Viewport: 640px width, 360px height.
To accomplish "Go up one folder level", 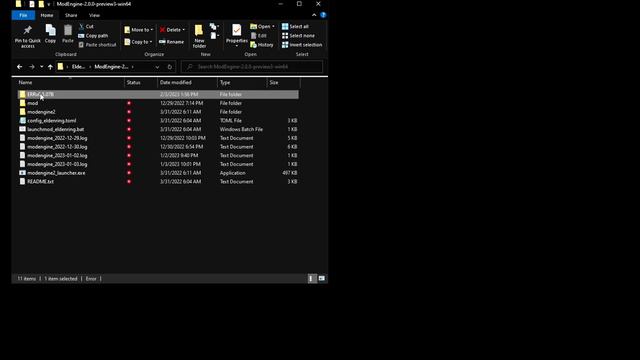I will 50,67.
